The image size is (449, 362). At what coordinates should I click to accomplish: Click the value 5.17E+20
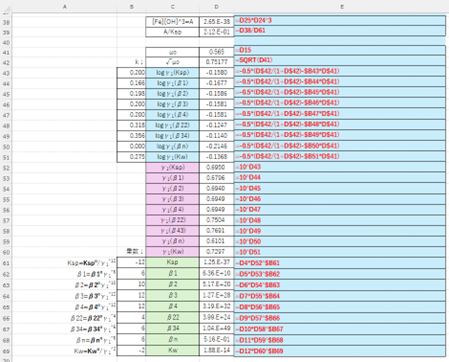click(217, 284)
